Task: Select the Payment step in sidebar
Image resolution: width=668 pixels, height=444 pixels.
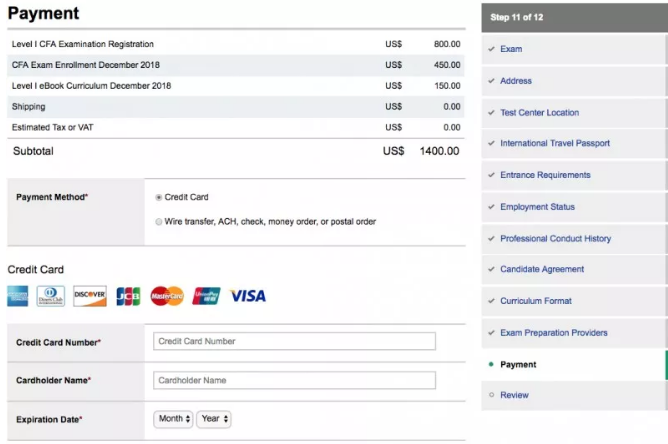Action: point(518,364)
